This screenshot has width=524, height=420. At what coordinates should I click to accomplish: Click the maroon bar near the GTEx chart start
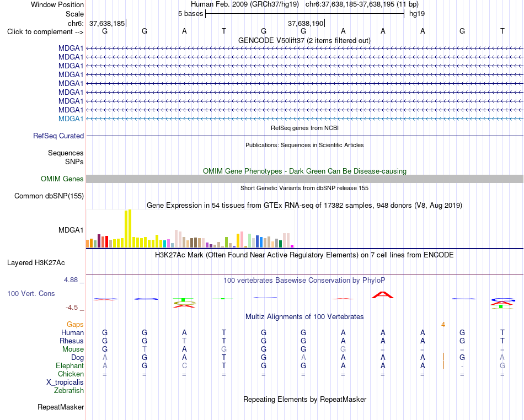click(99, 241)
